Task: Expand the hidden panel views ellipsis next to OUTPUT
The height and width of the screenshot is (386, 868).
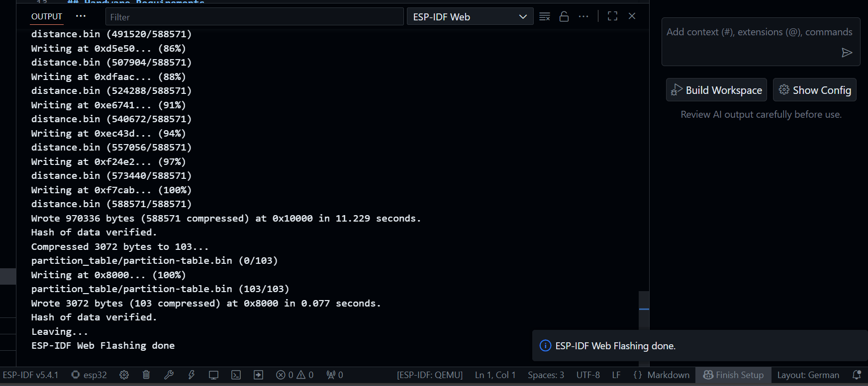Action: point(81,16)
